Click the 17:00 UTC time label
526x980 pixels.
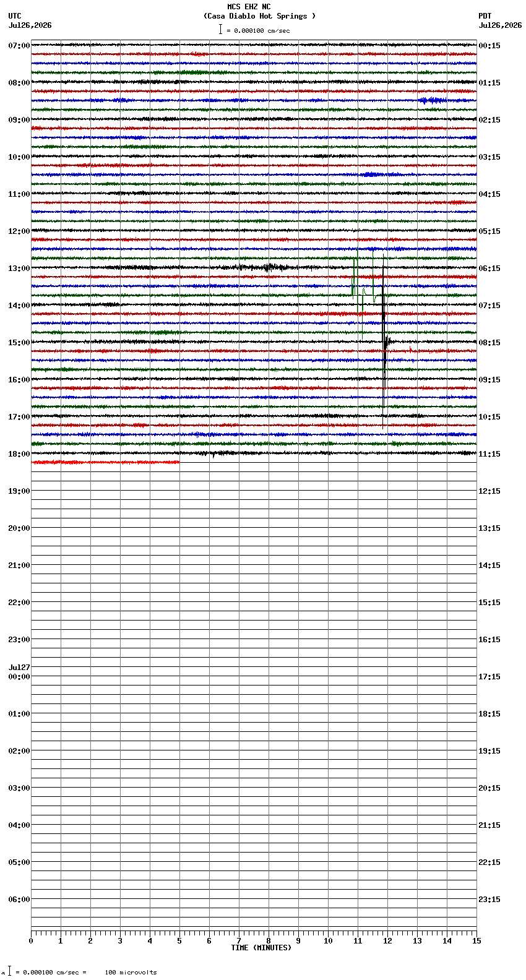tap(19, 417)
